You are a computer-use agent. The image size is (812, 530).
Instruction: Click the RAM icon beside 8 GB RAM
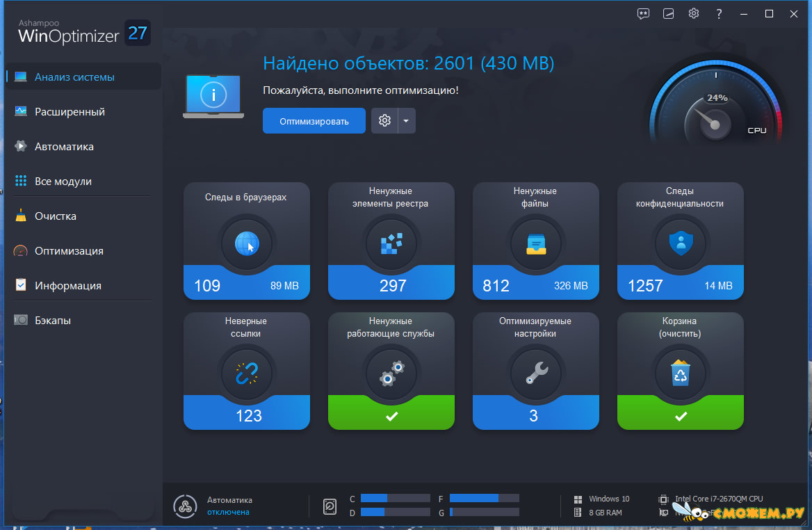578,513
